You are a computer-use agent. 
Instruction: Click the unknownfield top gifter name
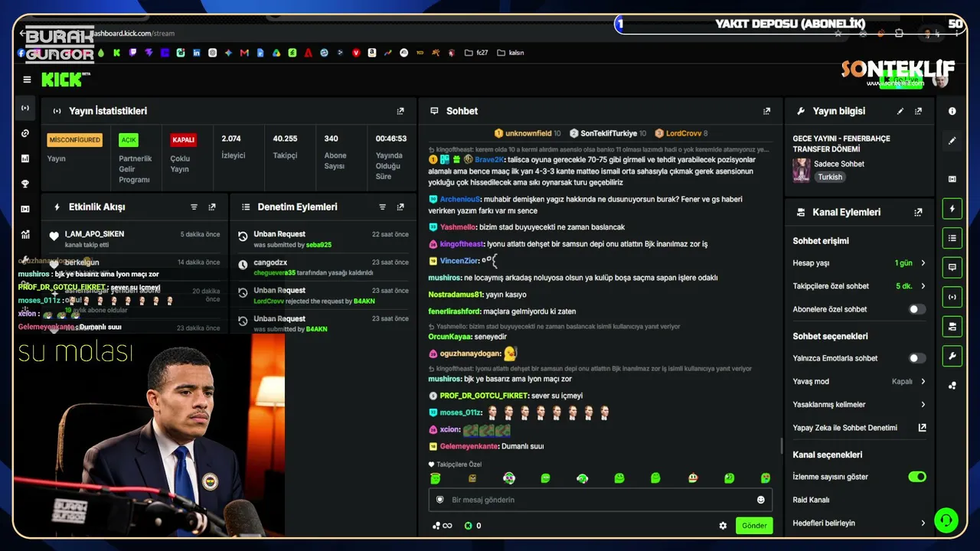[x=528, y=133]
